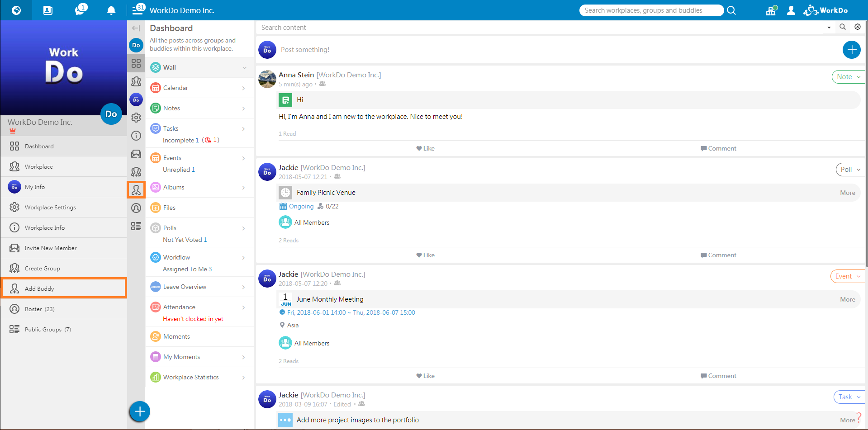This screenshot has width=868, height=430.
Task: Open the content search filter dropdown arrow
Action: (829, 28)
